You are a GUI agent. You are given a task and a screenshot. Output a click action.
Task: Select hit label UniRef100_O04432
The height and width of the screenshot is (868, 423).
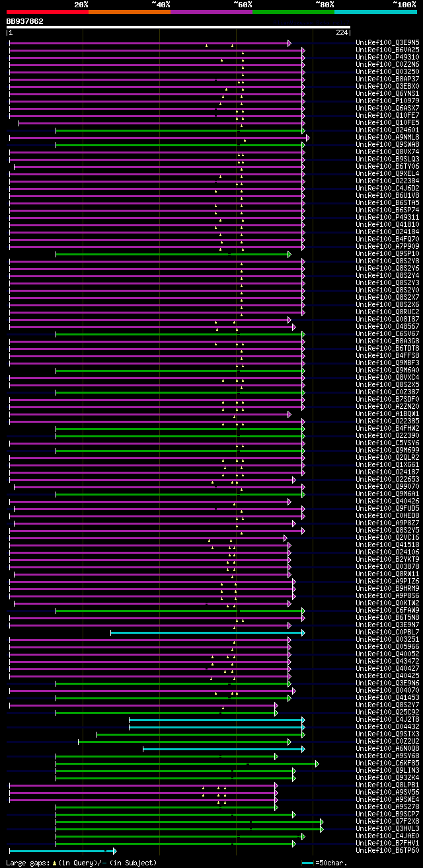tap(387, 726)
